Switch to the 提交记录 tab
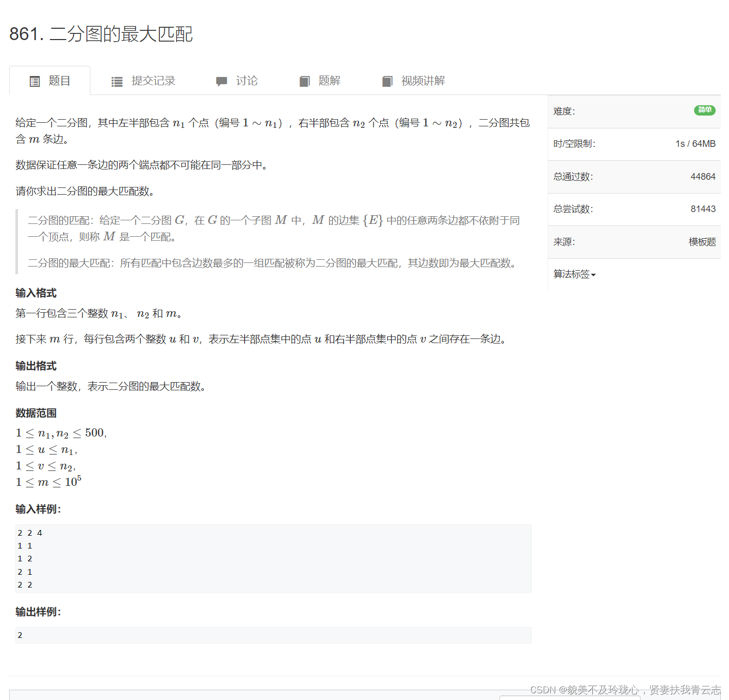The width and height of the screenshot is (729, 700). click(143, 81)
